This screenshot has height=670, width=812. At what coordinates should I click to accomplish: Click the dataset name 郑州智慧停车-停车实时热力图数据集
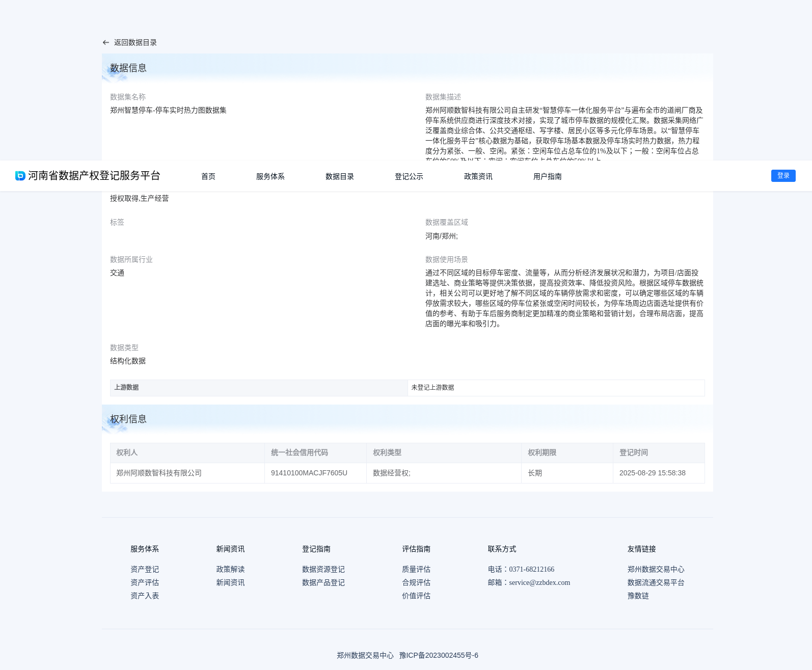click(168, 111)
